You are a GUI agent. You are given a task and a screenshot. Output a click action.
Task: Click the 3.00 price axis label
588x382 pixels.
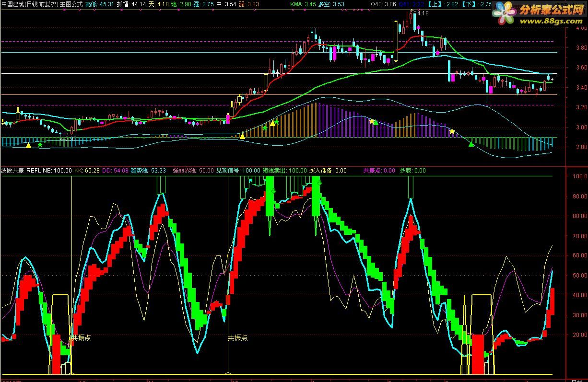(x=581, y=127)
